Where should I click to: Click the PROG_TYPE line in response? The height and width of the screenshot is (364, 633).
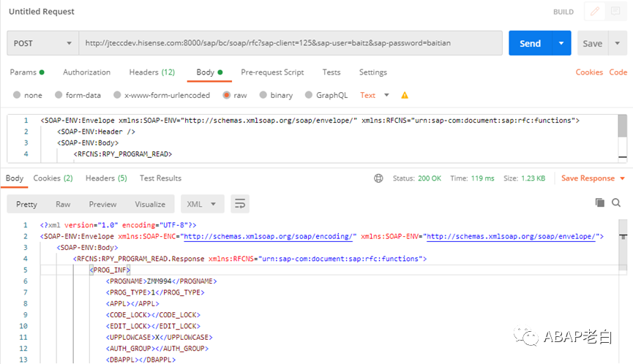click(x=155, y=292)
